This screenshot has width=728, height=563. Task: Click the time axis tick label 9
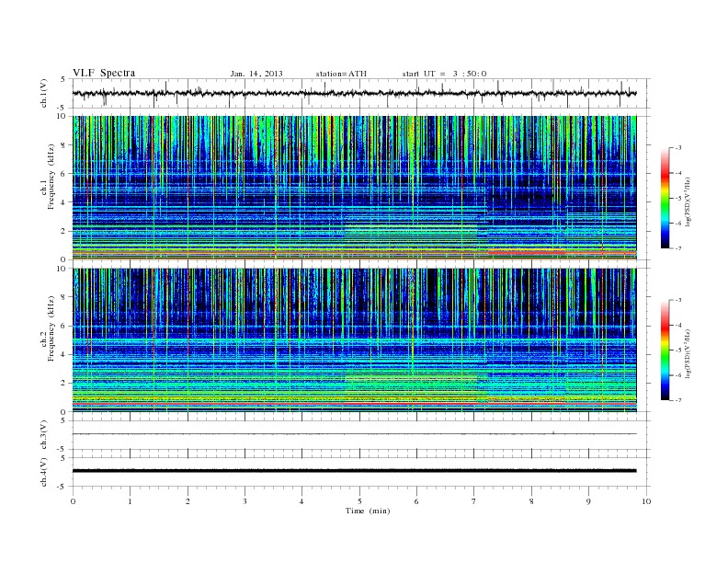[x=588, y=501]
